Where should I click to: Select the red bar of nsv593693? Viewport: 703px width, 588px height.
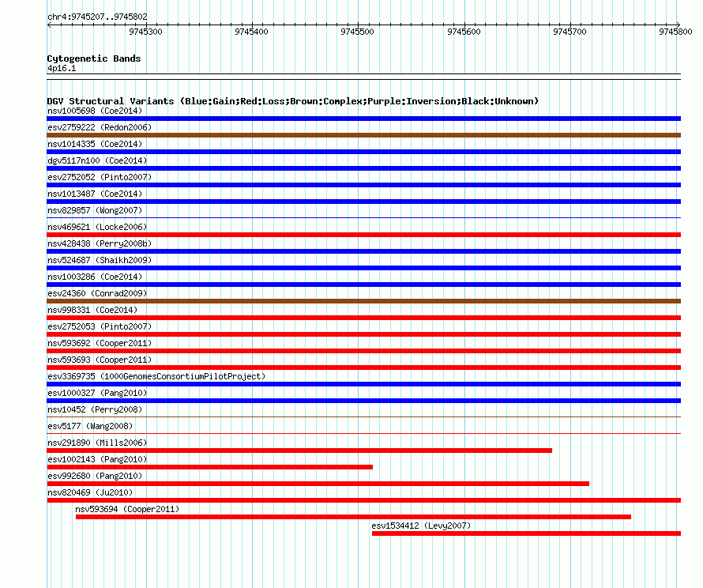tap(363, 367)
